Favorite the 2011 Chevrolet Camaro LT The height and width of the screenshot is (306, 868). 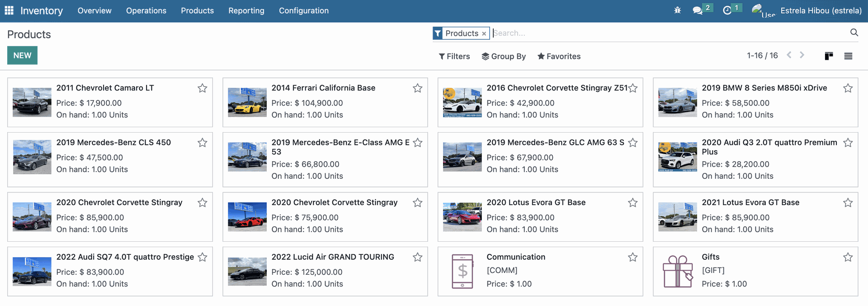coord(203,88)
